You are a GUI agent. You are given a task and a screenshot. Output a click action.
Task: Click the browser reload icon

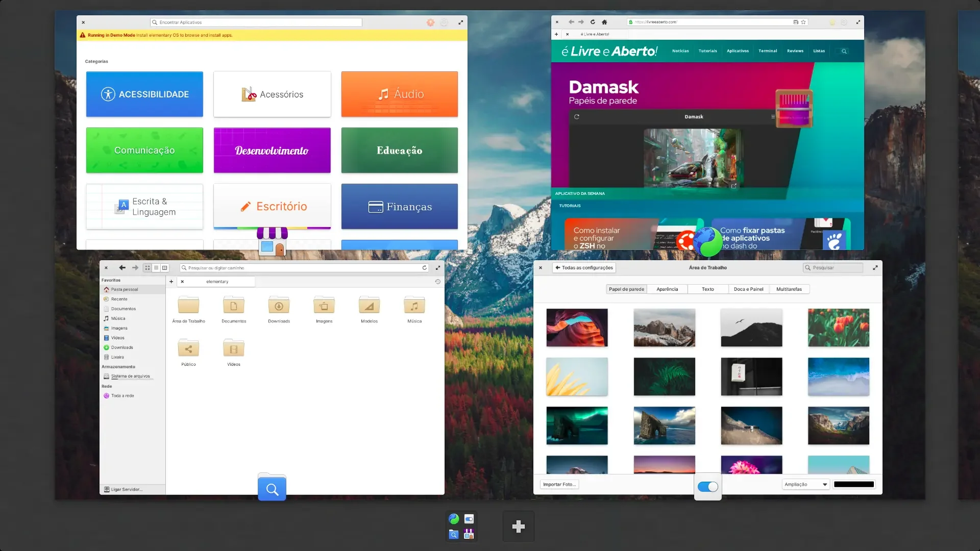click(x=593, y=22)
